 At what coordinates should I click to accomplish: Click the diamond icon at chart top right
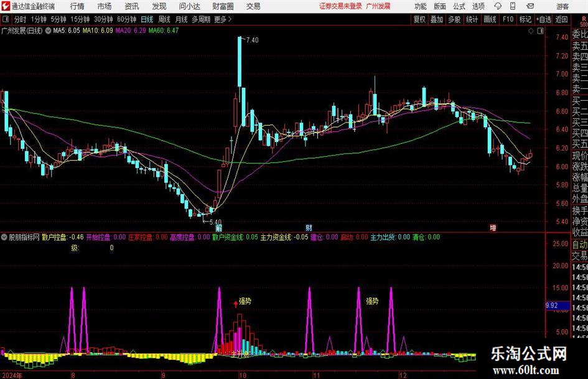coord(531,31)
